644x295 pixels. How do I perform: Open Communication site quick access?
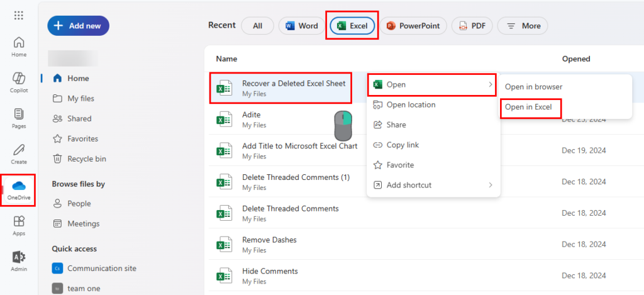tap(94, 269)
